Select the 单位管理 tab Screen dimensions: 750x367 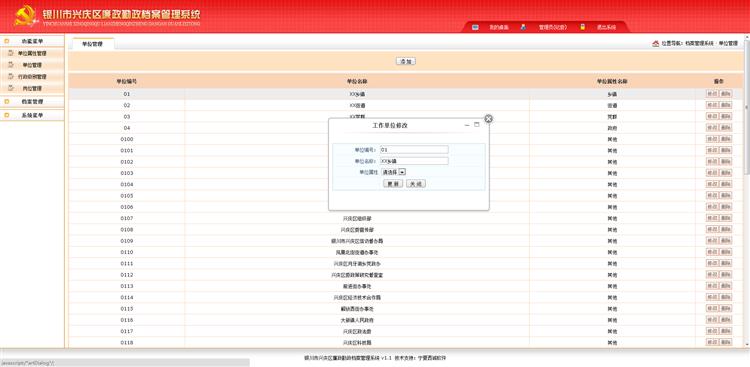coord(92,44)
